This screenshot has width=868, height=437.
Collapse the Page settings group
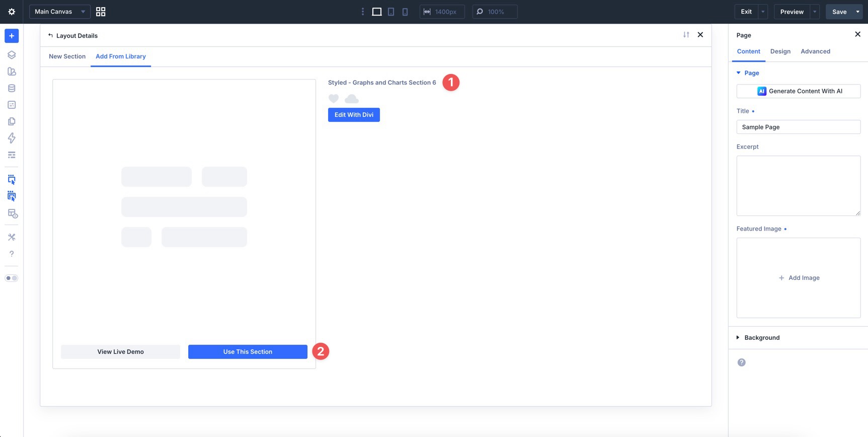(x=748, y=73)
